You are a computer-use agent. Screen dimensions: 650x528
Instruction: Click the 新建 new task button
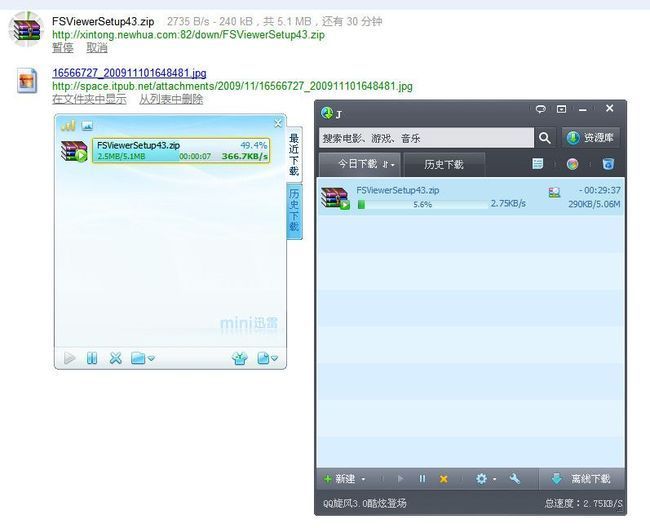pos(340,479)
